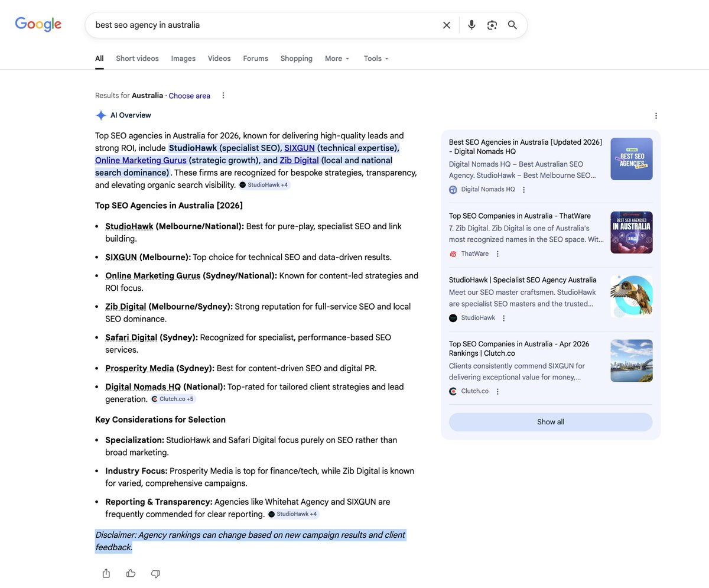Click the Google logo to go home
The image size is (709, 588).
pos(38,24)
